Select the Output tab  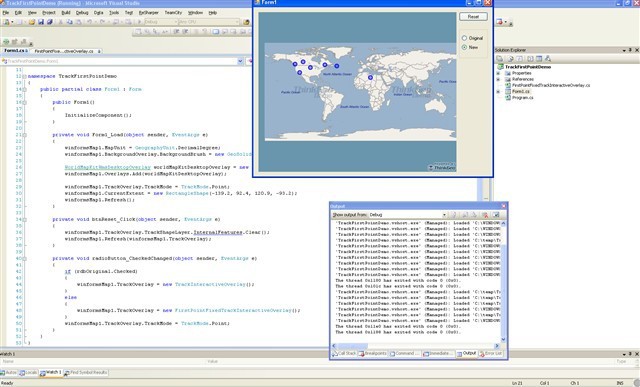(466, 354)
